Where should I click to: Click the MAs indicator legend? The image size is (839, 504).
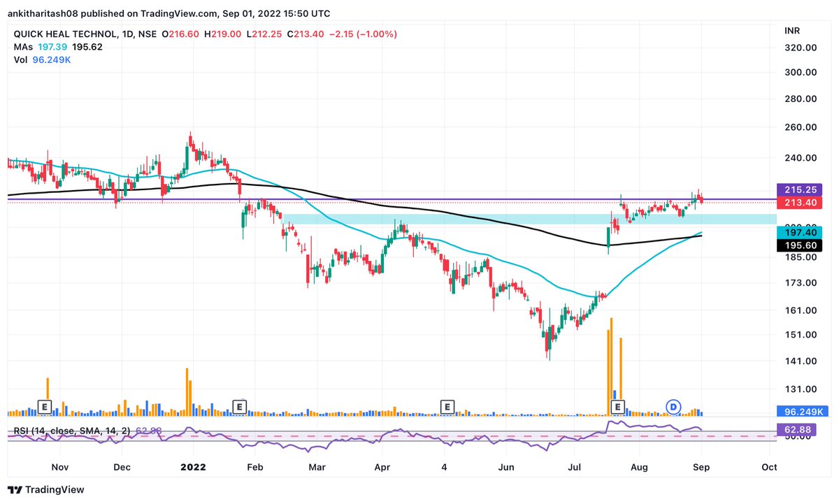click(59, 47)
